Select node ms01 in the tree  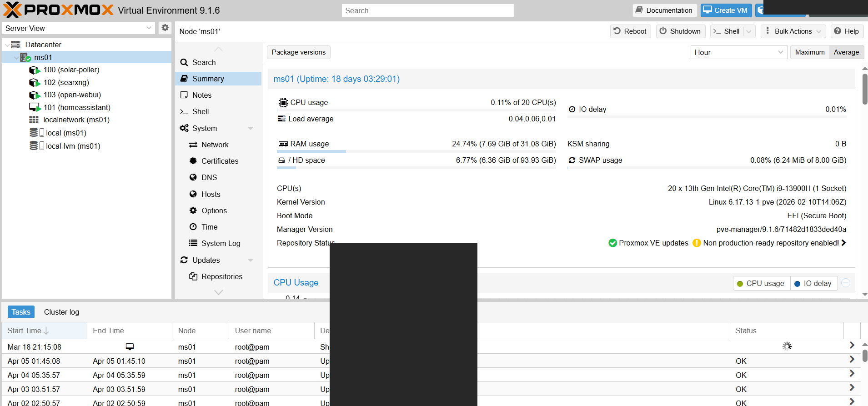43,57
